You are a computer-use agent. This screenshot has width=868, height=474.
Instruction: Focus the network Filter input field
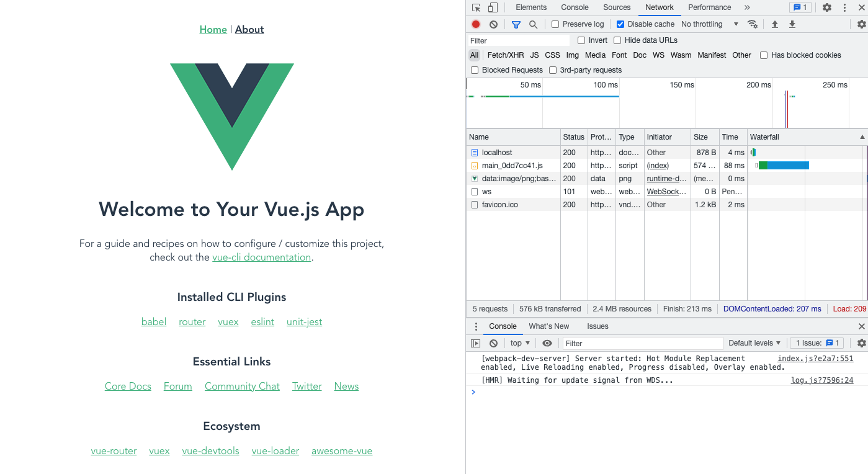(x=519, y=40)
